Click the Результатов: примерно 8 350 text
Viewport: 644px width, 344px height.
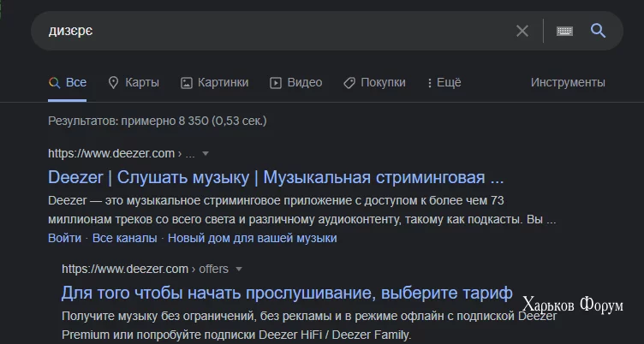point(158,122)
